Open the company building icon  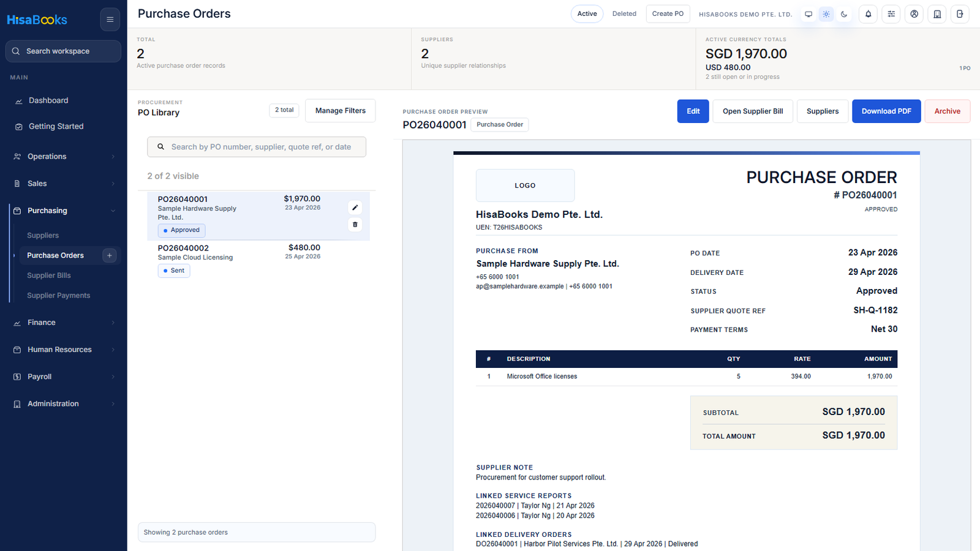pos(937,14)
